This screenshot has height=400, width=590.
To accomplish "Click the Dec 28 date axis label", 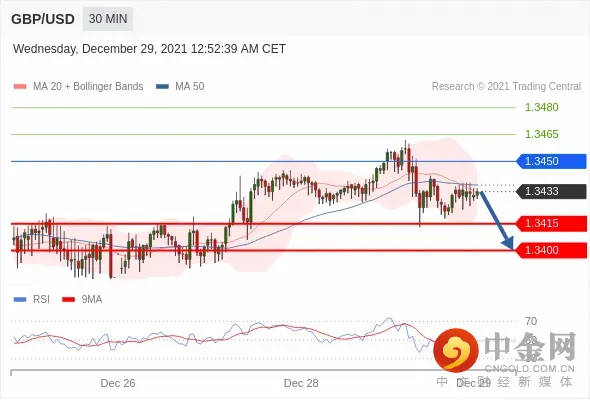I will [x=301, y=383].
